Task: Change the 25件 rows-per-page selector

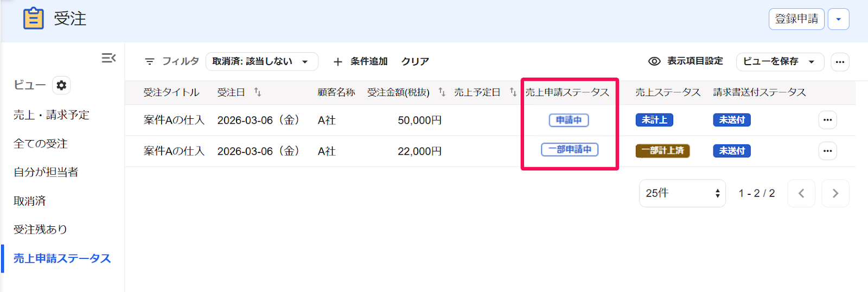Action: [682, 193]
